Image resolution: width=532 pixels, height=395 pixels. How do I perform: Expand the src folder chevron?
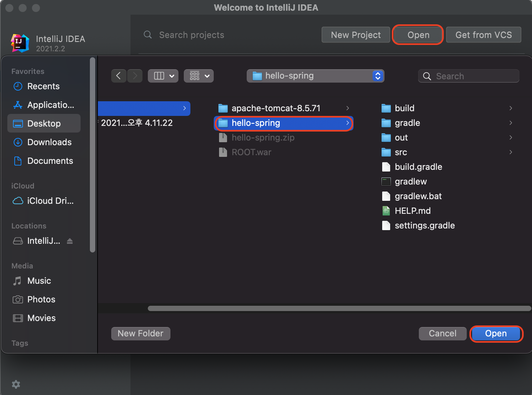tap(511, 152)
